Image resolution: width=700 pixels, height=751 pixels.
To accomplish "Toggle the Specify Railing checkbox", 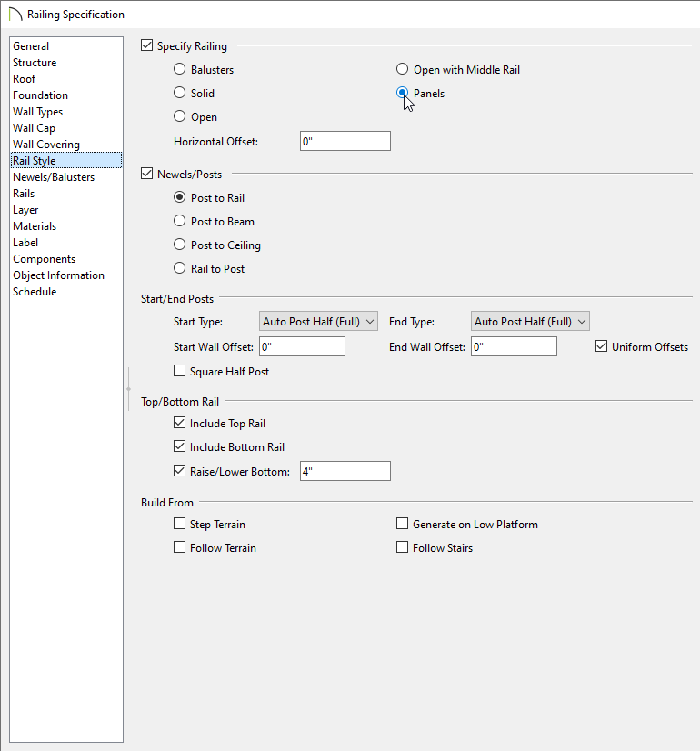I will click(147, 46).
